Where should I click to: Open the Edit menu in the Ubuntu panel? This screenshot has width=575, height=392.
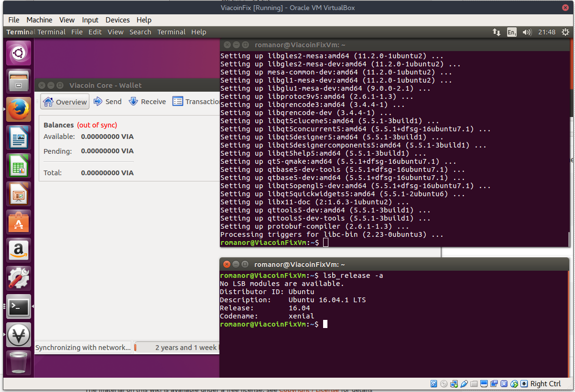tap(95, 32)
